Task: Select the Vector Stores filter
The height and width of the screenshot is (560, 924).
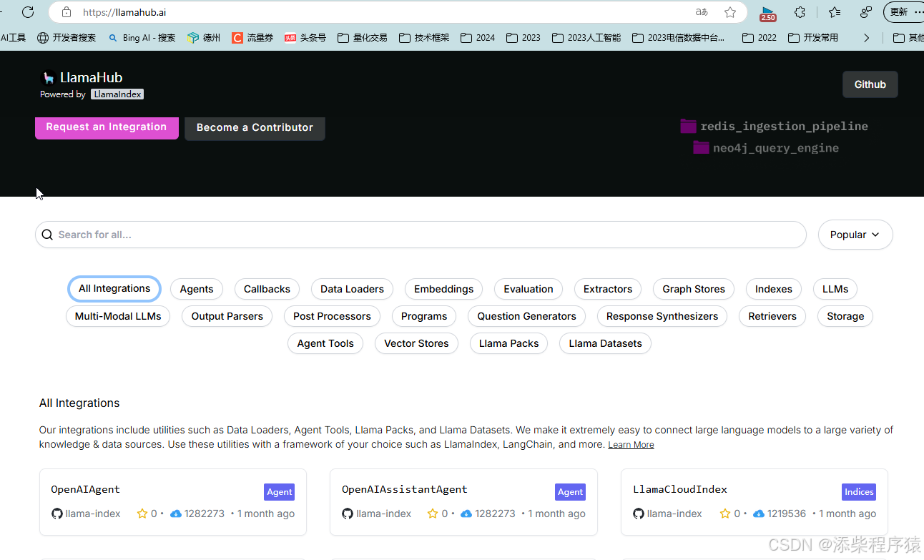Action: (x=416, y=343)
